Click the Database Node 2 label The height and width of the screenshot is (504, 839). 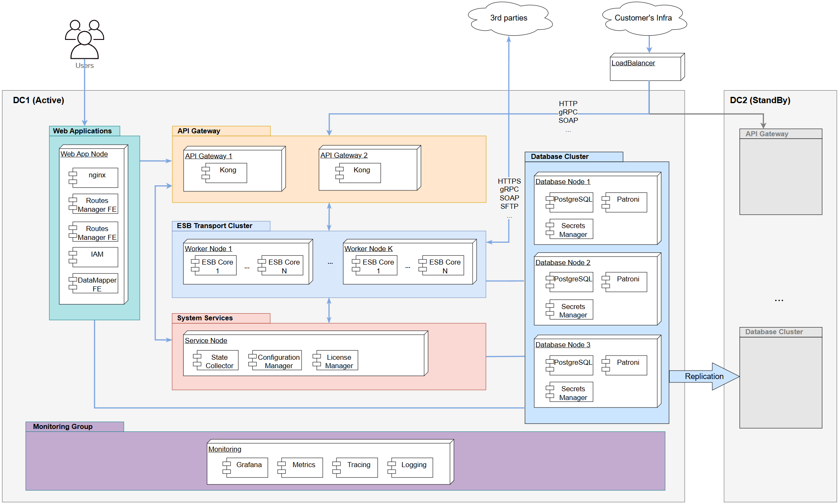tap(563, 262)
